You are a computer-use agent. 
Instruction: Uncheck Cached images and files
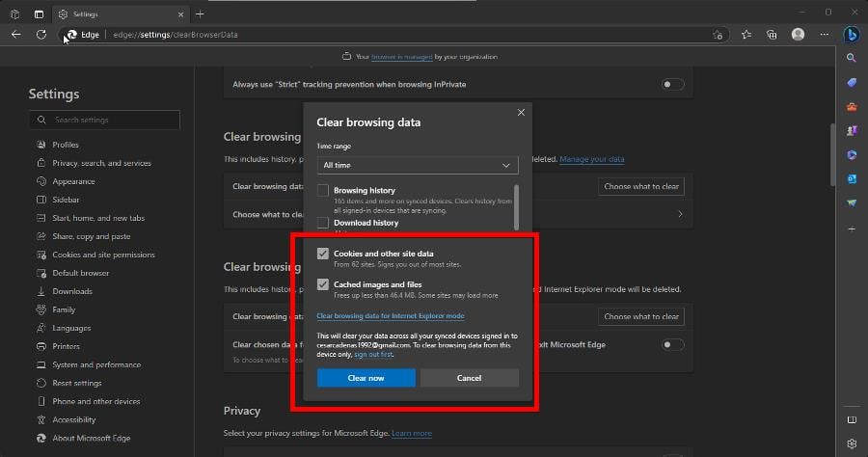click(x=323, y=284)
